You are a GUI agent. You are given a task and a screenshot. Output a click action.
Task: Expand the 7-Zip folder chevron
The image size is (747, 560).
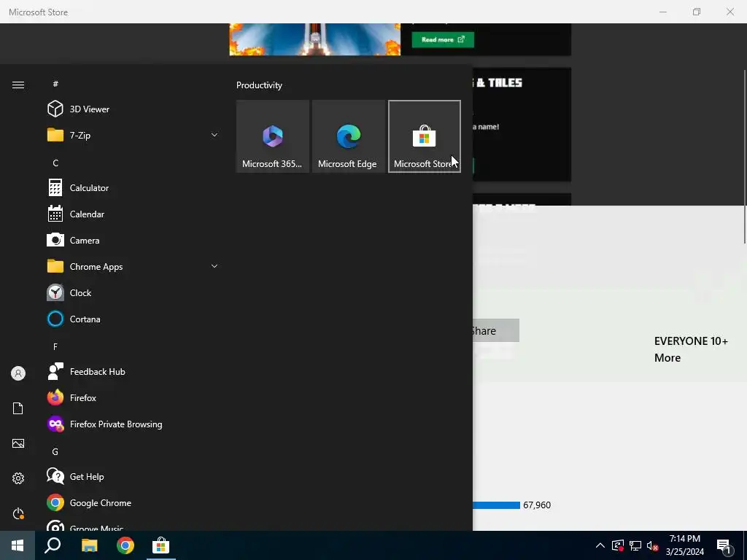point(214,135)
